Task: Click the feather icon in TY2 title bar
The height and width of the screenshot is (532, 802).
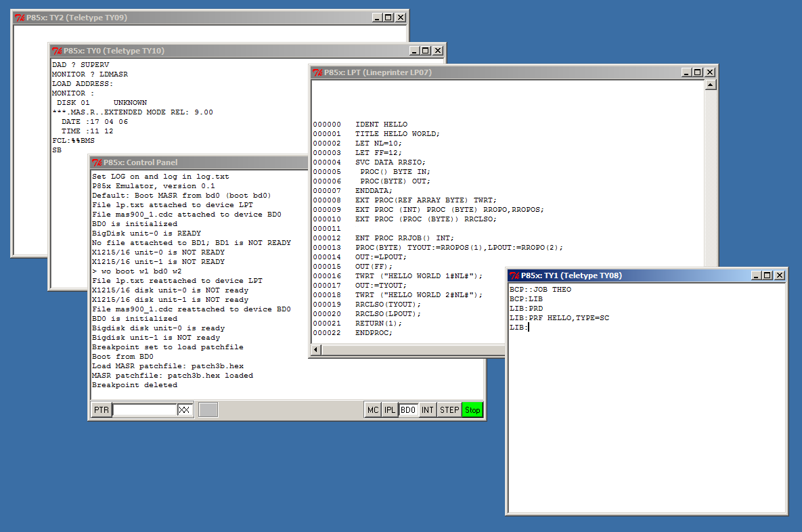Action: (20, 18)
